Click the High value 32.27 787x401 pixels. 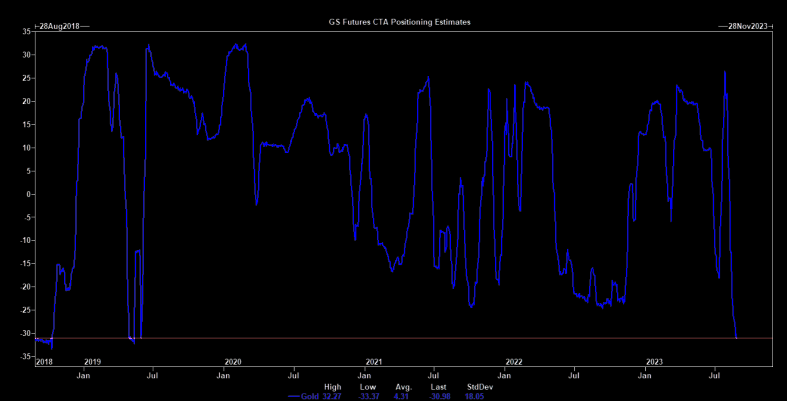tap(332, 396)
